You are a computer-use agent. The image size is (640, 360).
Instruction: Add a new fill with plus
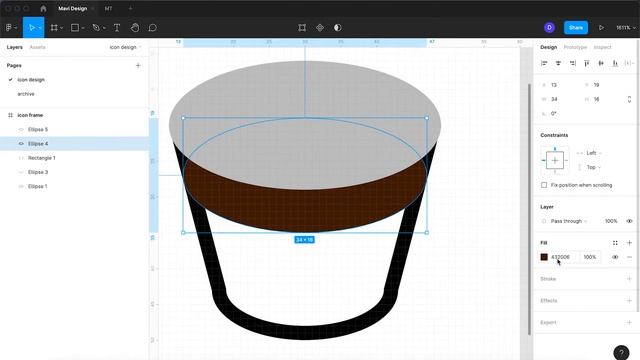tap(629, 243)
